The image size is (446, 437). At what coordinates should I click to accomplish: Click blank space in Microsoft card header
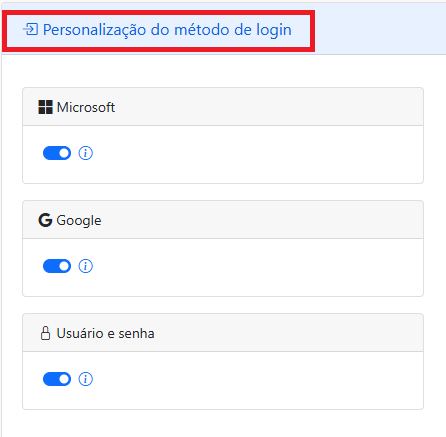[267, 107]
